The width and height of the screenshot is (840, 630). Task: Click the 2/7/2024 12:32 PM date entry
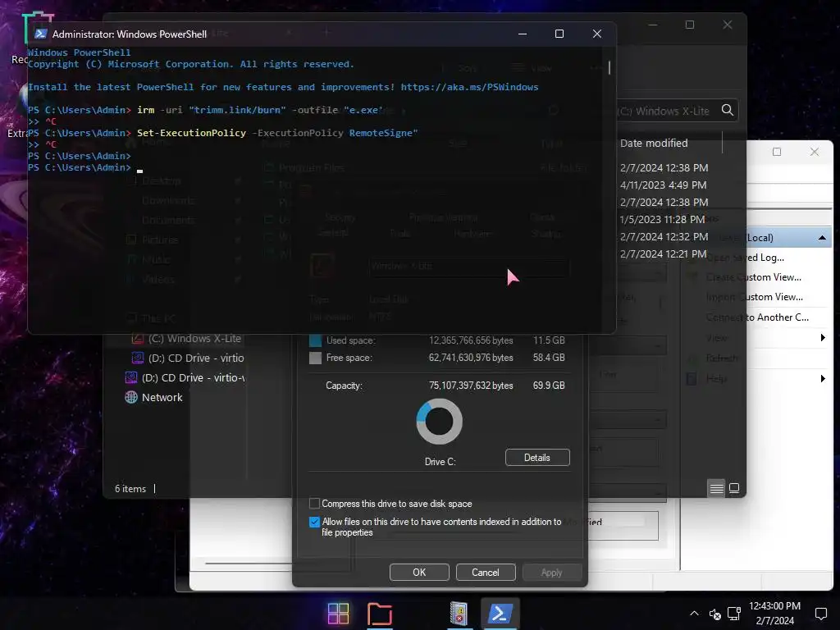[x=664, y=237]
